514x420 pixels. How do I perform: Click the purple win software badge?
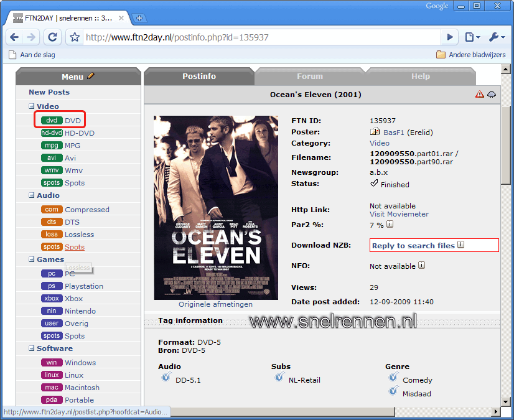click(x=52, y=362)
